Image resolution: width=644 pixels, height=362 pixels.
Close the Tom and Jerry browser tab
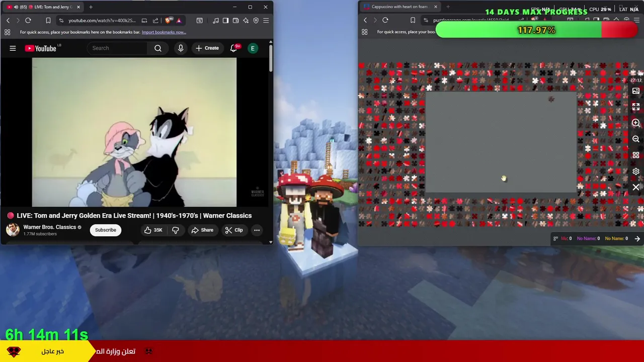coord(78,7)
